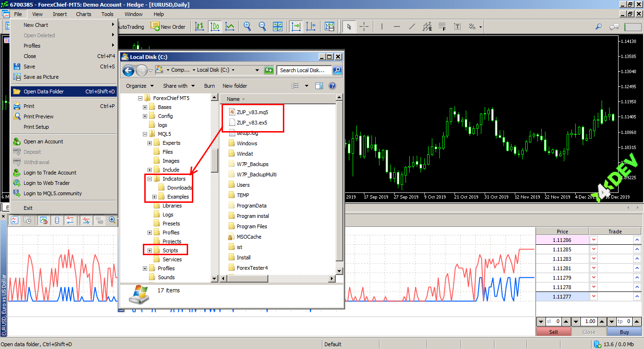Open the View menu
This screenshot has width=644, height=349.
pos(37,14)
